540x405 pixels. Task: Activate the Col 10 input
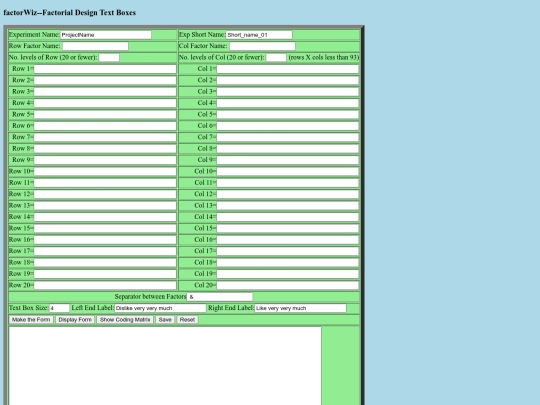[x=288, y=171]
